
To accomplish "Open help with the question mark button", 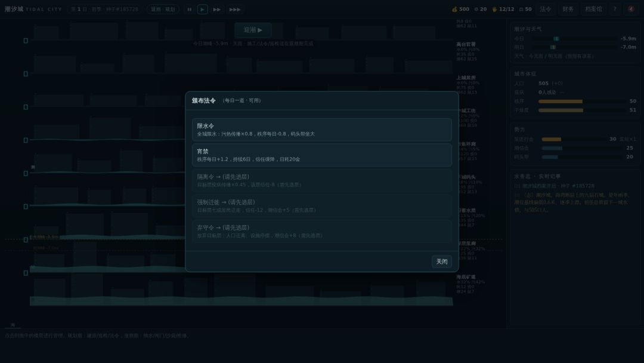I will [615, 9].
